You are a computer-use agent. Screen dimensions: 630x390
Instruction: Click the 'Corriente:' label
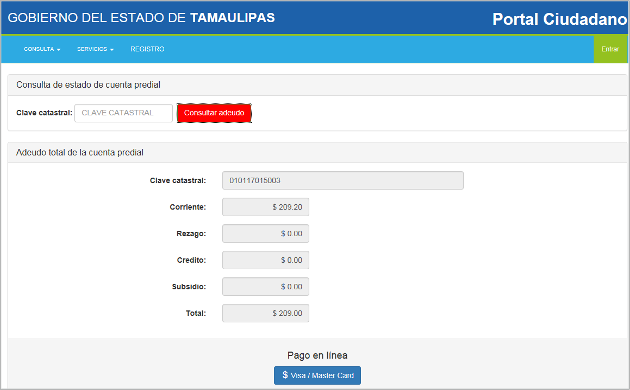(x=188, y=207)
